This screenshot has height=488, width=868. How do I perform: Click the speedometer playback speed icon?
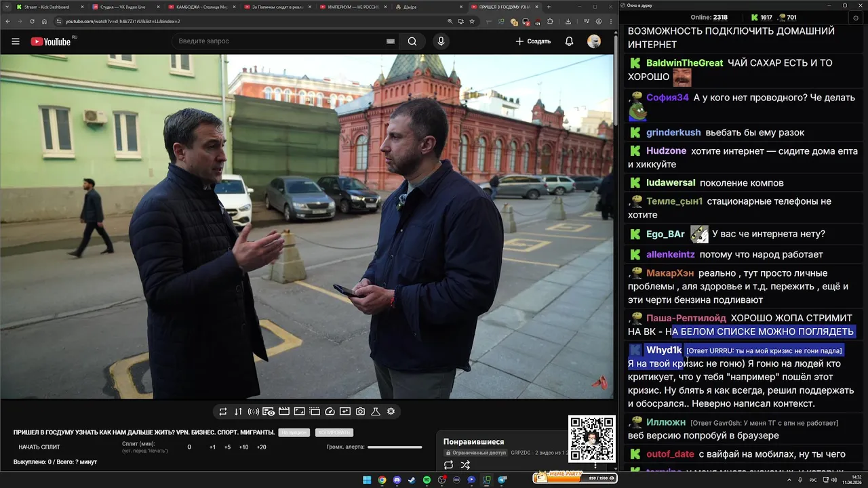[330, 411]
